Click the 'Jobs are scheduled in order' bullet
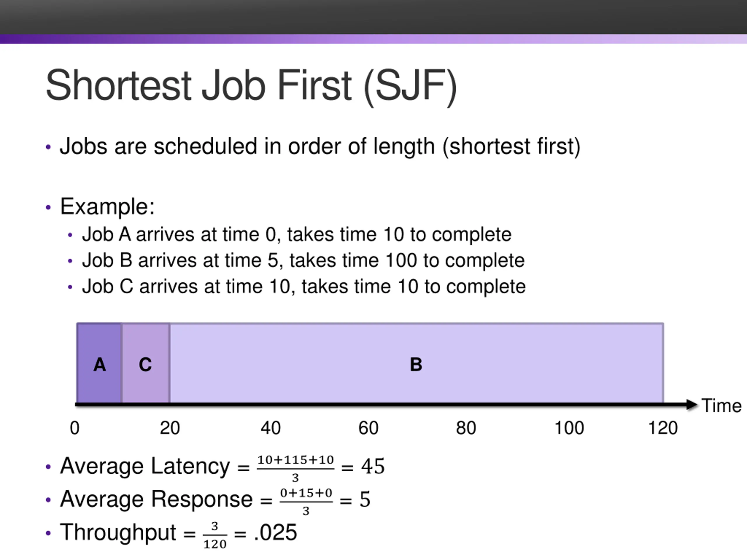747x560 pixels. pos(320,146)
